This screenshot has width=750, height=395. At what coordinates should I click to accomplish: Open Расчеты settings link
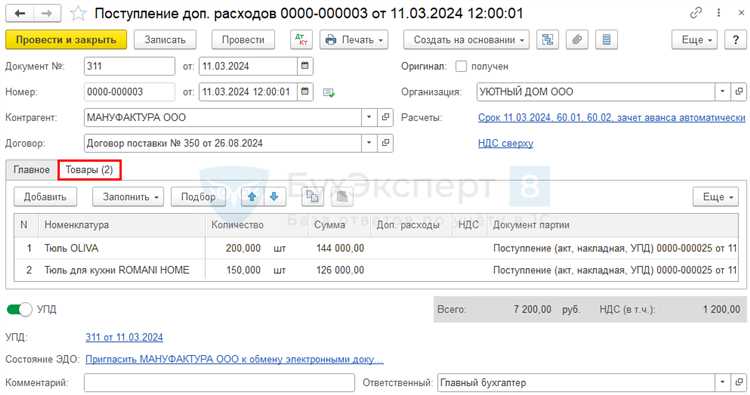click(x=611, y=118)
